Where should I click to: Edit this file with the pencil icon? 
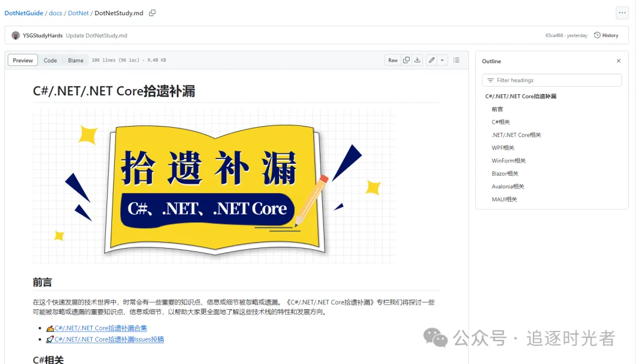[x=432, y=60]
